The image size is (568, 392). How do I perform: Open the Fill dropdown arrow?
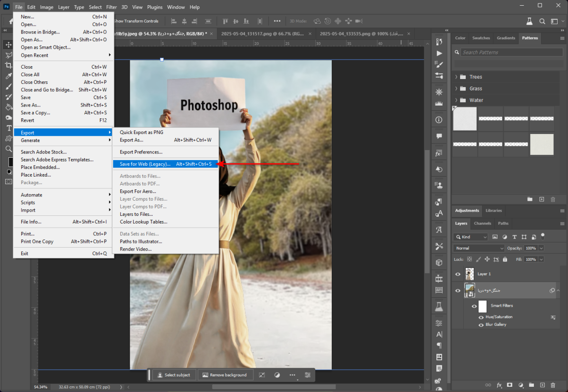pos(541,259)
